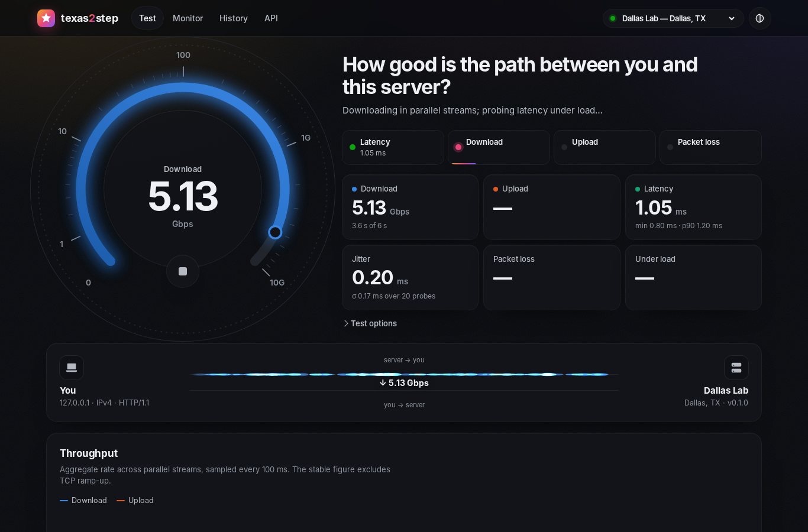
Task: Click the Upload result card
Action: [x=552, y=207]
